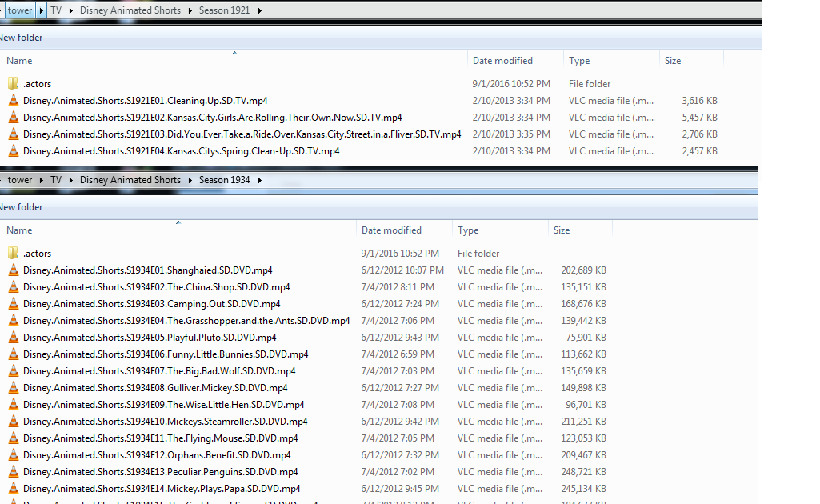
Task: Expand arrow after 'Disney Animated Shorts' in 1921 address bar
Action: click(x=190, y=10)
